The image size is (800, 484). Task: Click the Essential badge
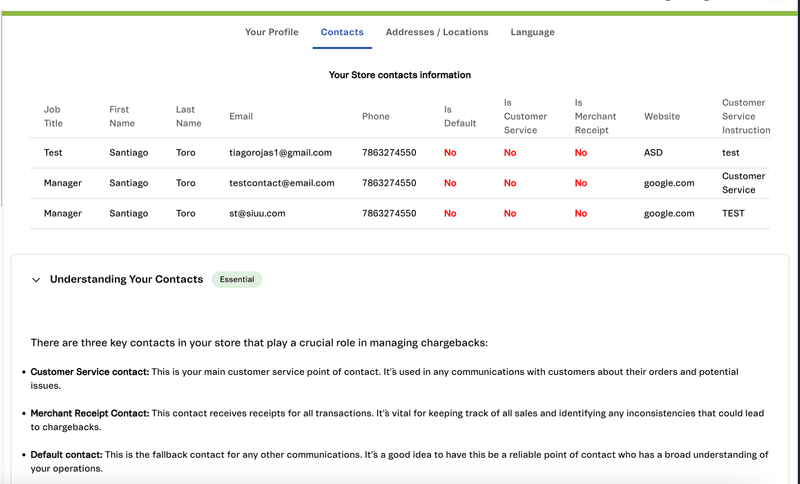click(237, 279)
